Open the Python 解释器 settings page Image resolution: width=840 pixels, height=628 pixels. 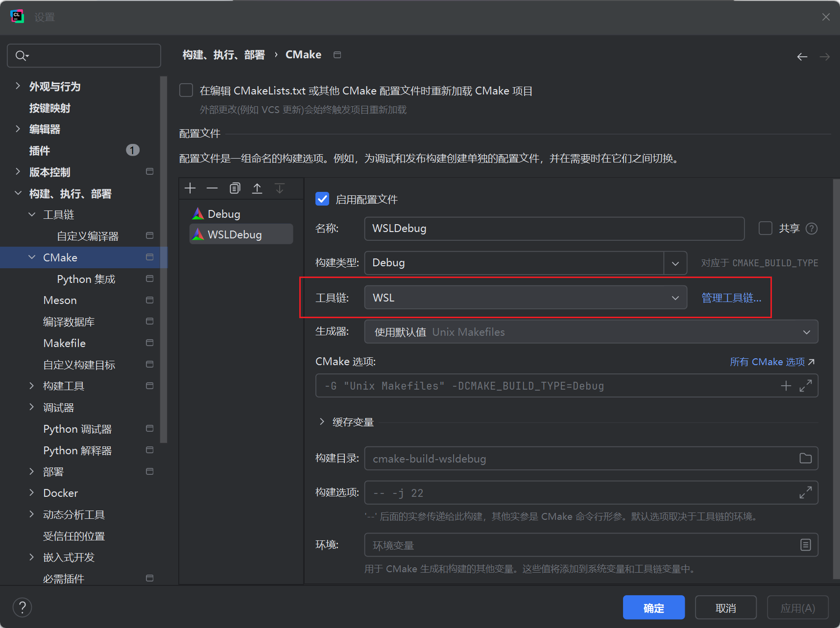click(x=77, y=450)
